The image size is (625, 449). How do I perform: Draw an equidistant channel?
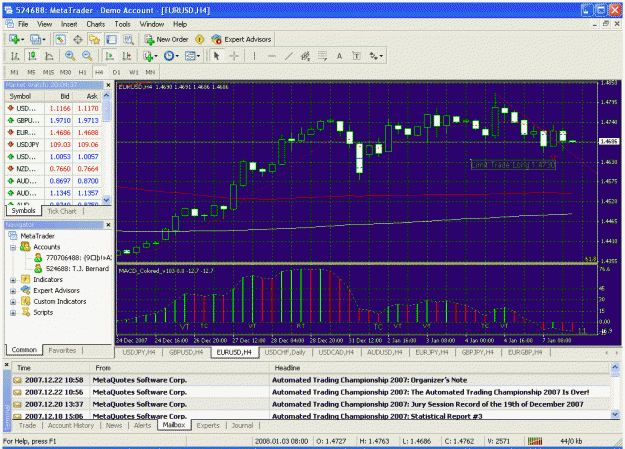(305, 56)
